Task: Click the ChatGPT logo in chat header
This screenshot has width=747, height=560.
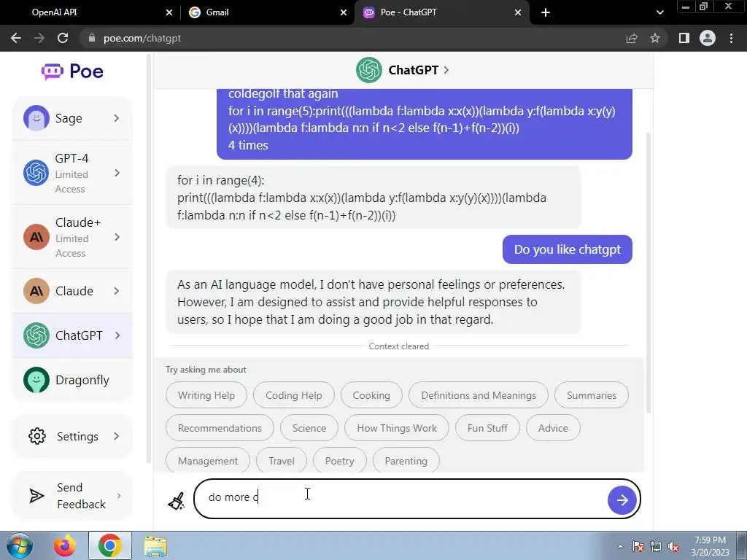Action: [x=368, y=70]
